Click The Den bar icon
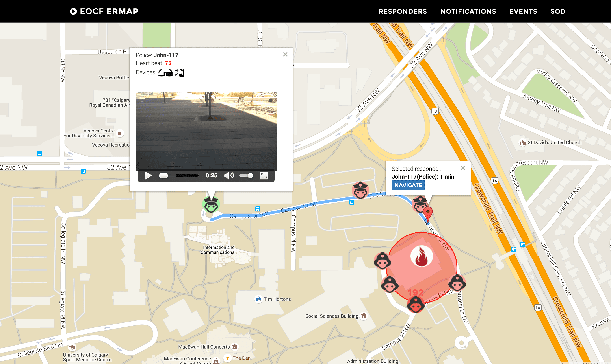The image size is (611, 364). 227,358
